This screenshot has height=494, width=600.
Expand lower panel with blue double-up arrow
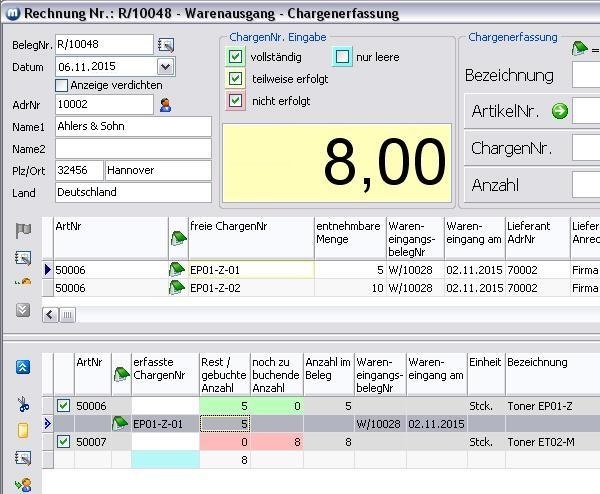(x=22, y=367)
